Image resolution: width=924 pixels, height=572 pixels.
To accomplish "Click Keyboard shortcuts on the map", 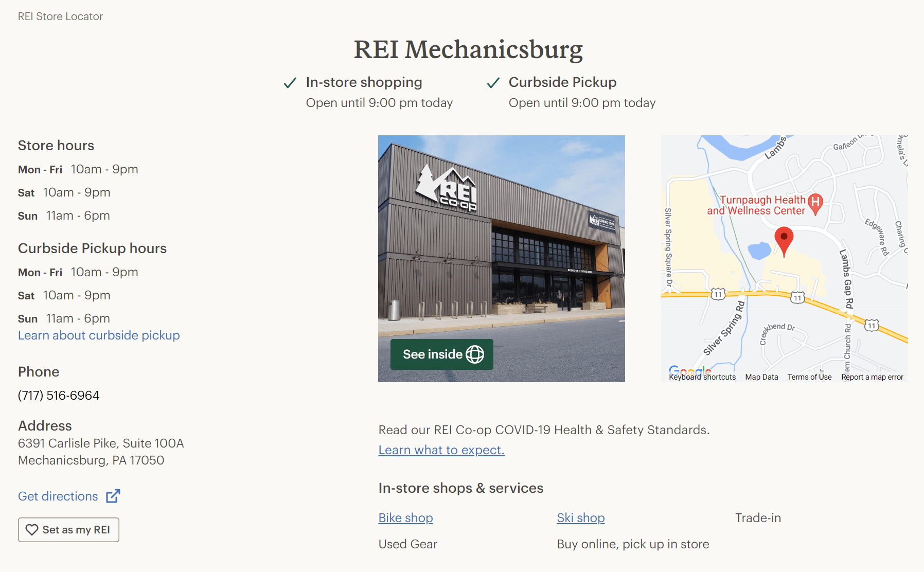I will (701, 377).
